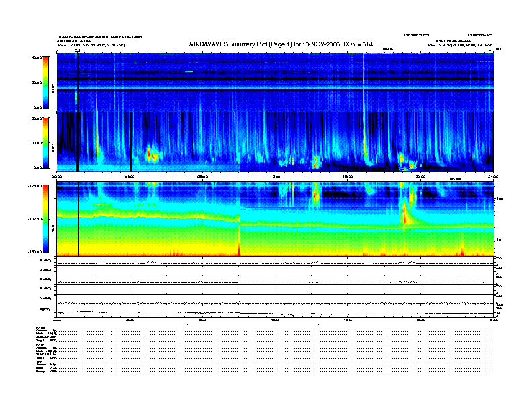Click the Cal marker above the RAD2 spectrogram
The width and height of the screenshot is (532, 411).
point(77,51)
